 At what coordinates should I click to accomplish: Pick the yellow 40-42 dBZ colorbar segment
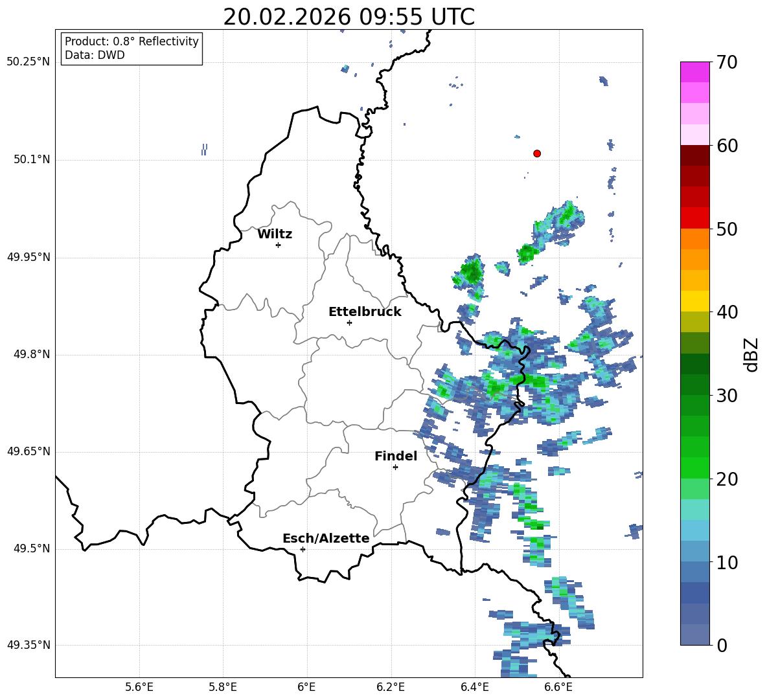[x=694, y=301]
